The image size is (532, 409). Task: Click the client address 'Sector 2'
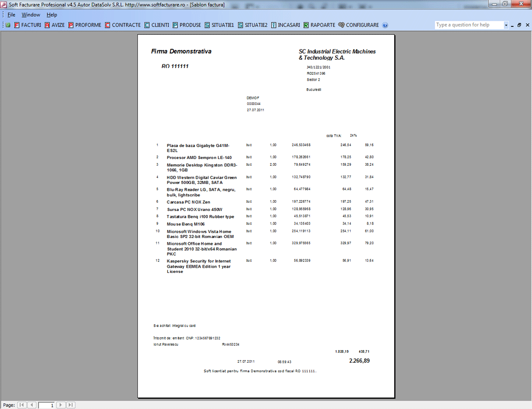pyautogui.click(x=313, y=80)
